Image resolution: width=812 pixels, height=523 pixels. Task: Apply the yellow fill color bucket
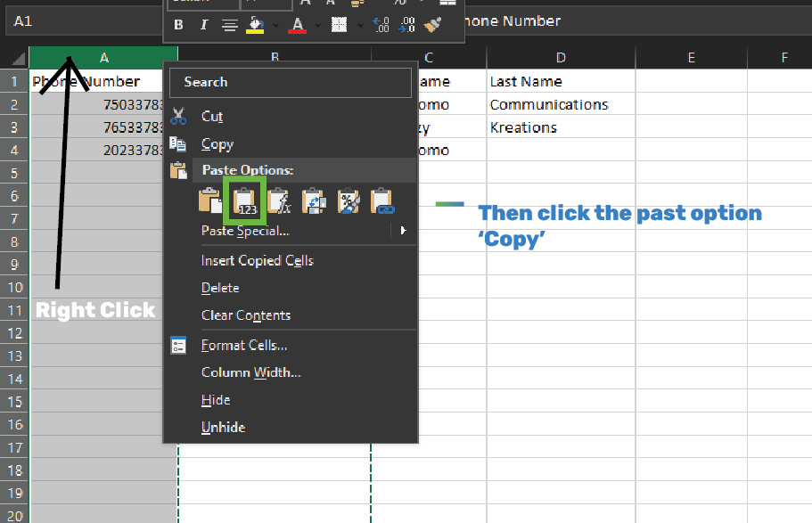[x=255, y=24]
